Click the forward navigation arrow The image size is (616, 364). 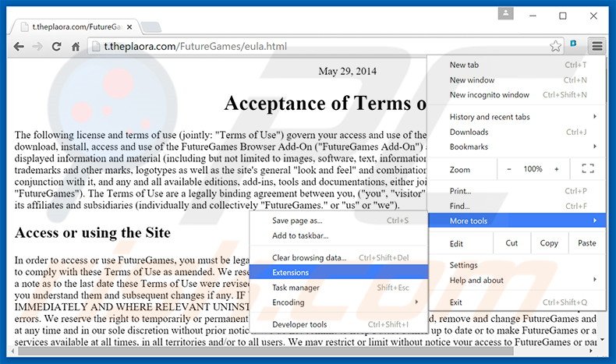click(37, 47)
